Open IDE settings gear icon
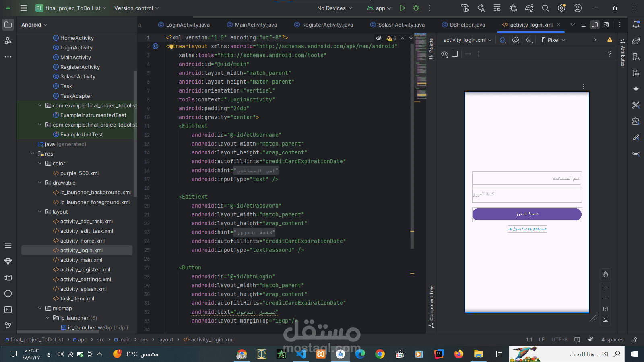The image size is (644, 362). click(x=561, y=8)
